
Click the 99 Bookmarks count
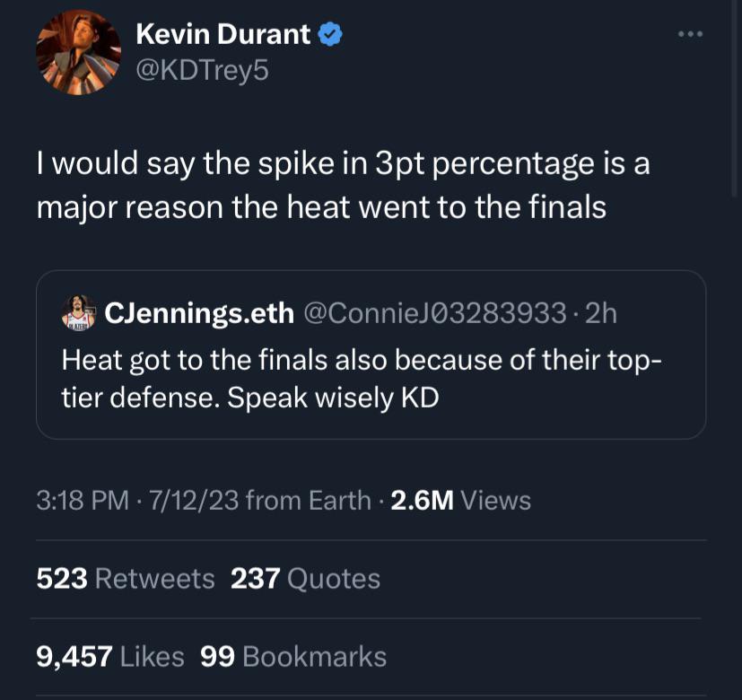pos(293,657)
